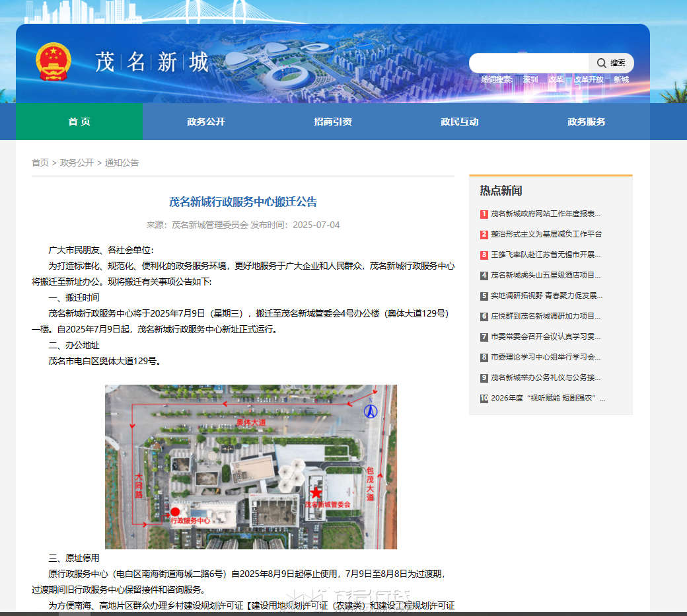This screenshot has width=687, height=616.
Task: Click the national emblem logo
Action: coord(54,62)
